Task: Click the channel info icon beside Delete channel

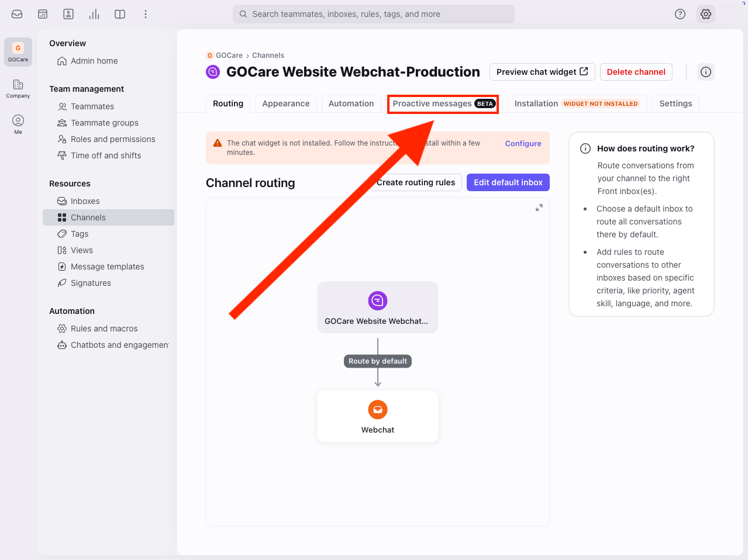Action: click(706, 72)
